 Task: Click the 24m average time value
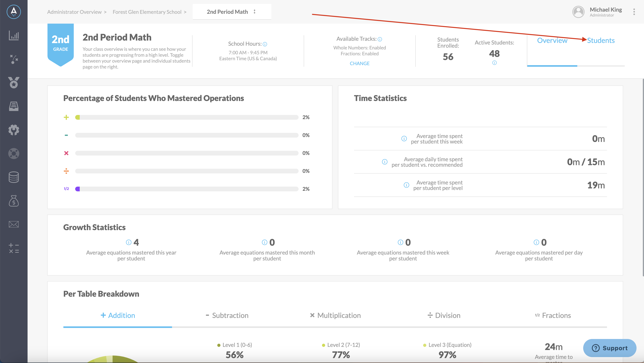[x=553, y=347]
